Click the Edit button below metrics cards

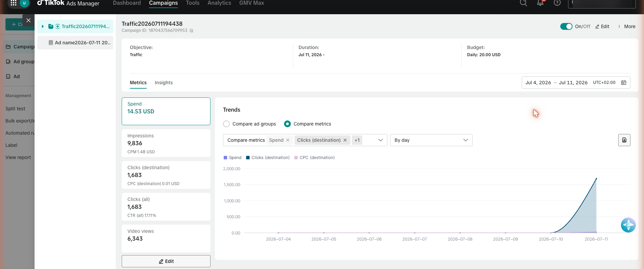coord(166,261)
